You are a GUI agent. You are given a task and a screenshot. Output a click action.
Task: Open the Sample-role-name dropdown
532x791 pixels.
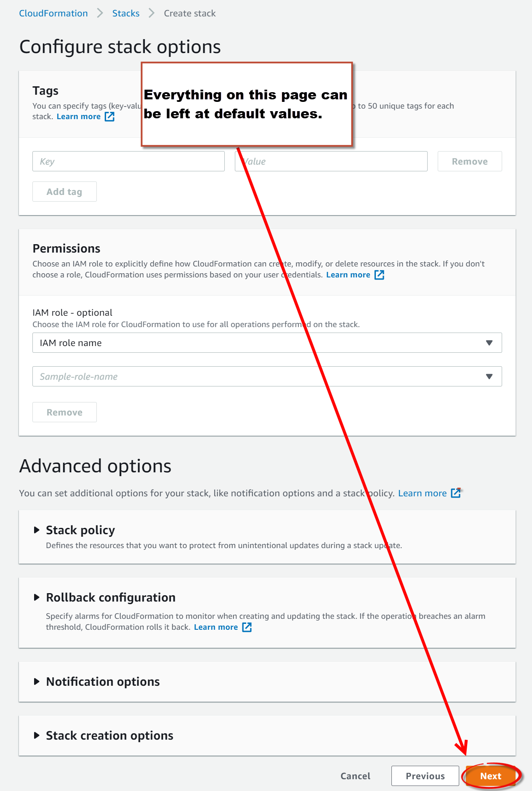point(267,376)
